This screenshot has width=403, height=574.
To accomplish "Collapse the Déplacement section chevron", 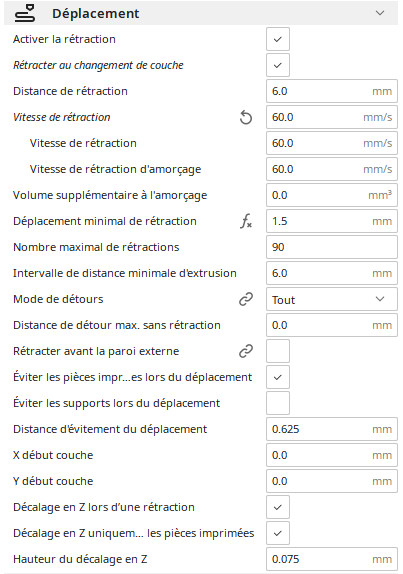I will tap(380, 13).
